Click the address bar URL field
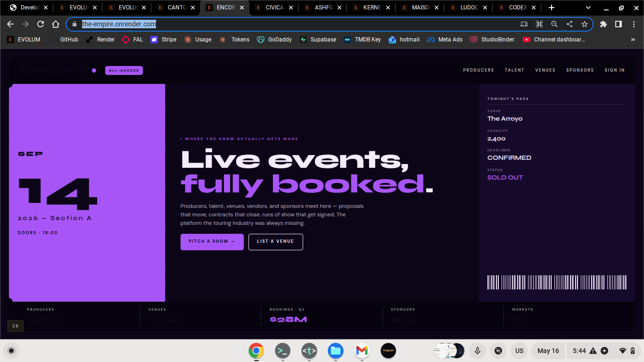Screen dimensions: 644x362 (x=297, y=24)
